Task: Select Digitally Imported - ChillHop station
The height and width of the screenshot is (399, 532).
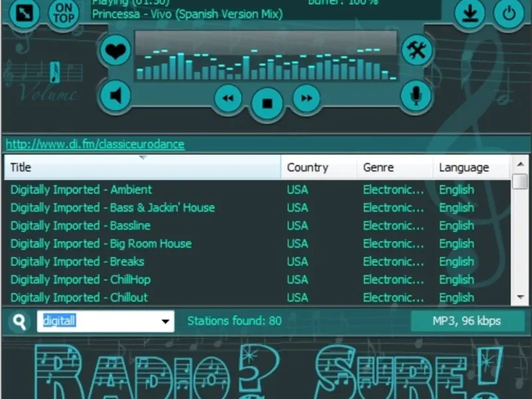Action: pyautogui.click(x=257, y=279)
